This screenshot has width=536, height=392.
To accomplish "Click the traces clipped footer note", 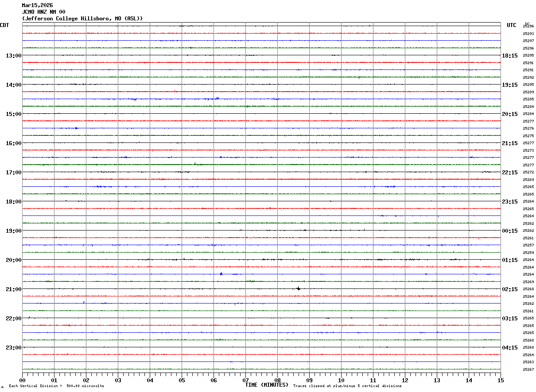I will click(347, 386).
